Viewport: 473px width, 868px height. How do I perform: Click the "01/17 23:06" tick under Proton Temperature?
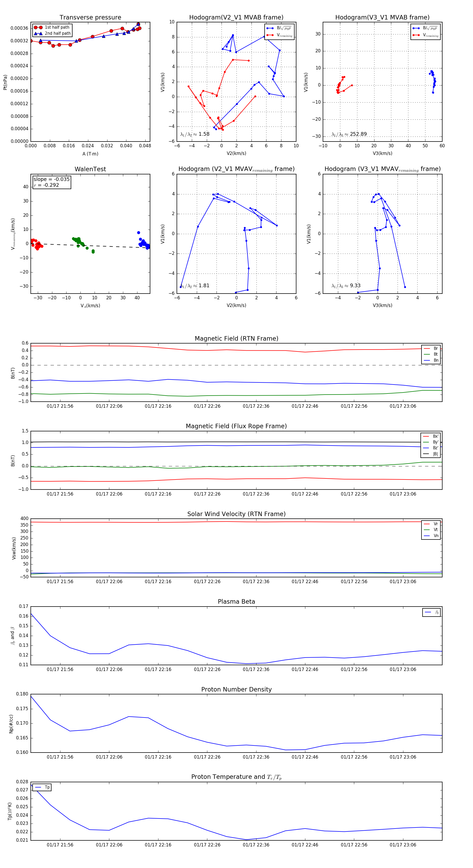click(403, 845)
